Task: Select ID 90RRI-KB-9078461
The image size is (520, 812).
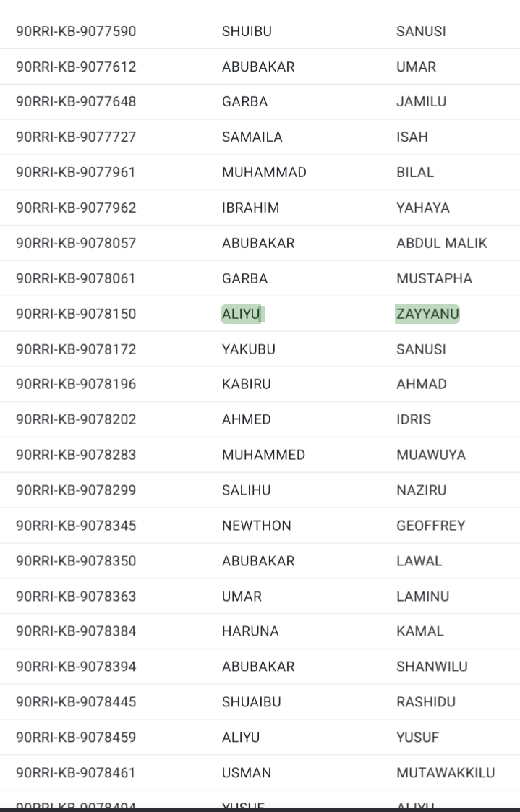Action: pyautogui.click(x=76, y=773)
